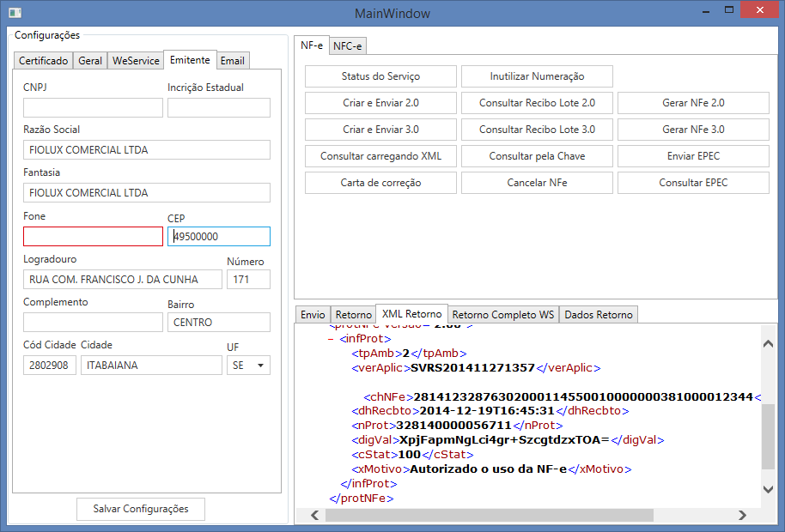Open the Envio tab
The image size is (785, 532).
(313, 315)
